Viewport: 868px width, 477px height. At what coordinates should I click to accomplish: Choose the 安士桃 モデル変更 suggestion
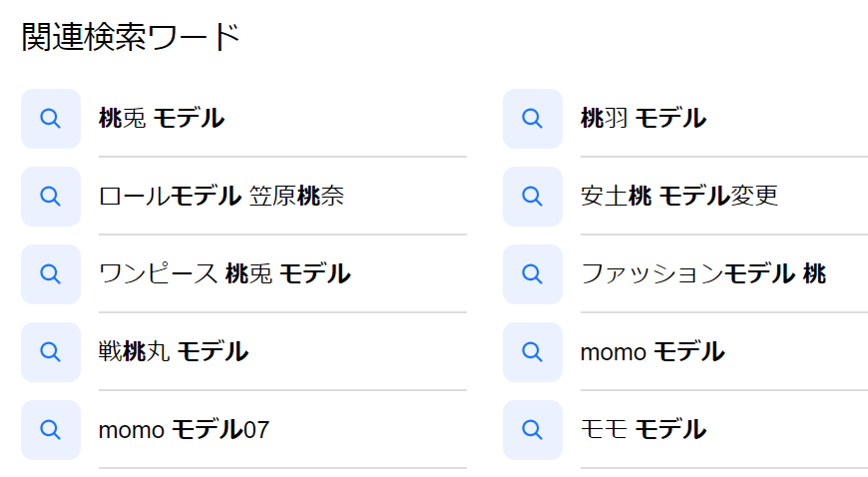678,197
